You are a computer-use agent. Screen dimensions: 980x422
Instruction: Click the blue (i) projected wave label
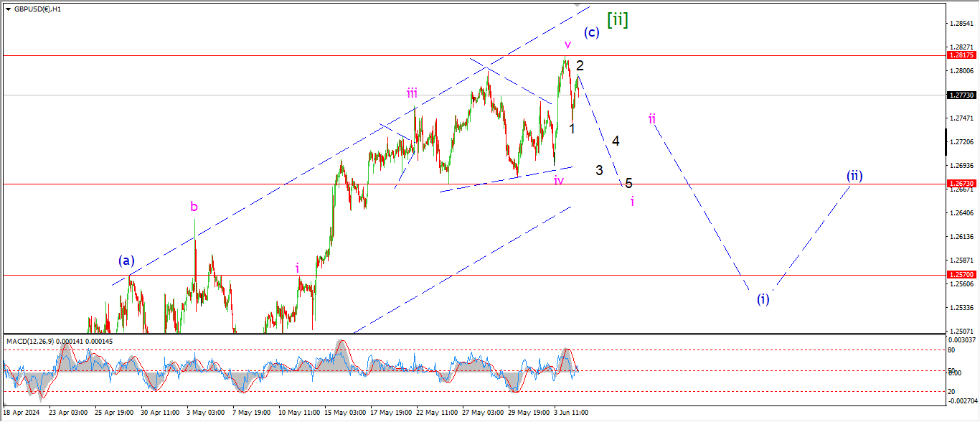point(763,299)
